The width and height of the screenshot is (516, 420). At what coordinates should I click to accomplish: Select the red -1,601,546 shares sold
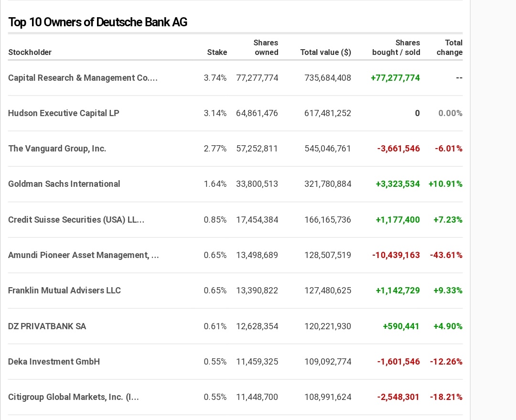[x=398, y=361]
